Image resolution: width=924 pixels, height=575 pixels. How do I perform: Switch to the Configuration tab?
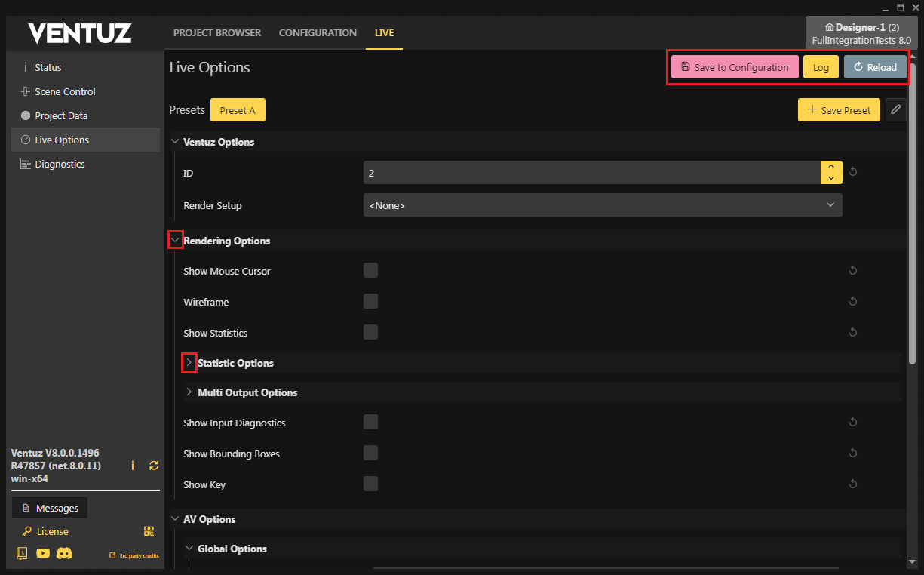(x=318, y=33)
